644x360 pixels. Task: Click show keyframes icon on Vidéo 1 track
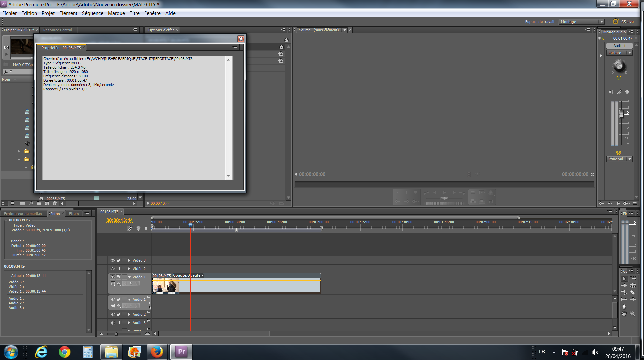click(x=119, y=284)
